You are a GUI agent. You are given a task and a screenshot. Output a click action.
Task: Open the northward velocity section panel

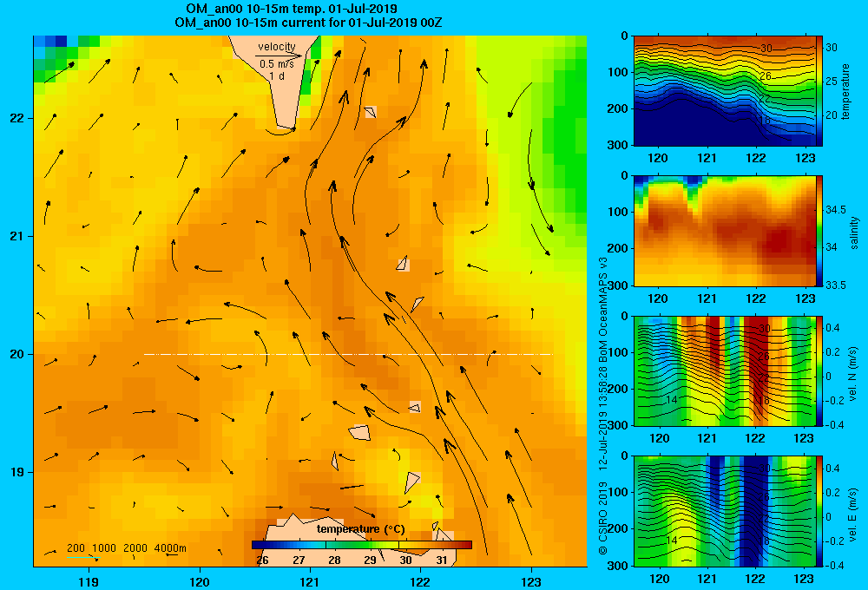(724, 370)
